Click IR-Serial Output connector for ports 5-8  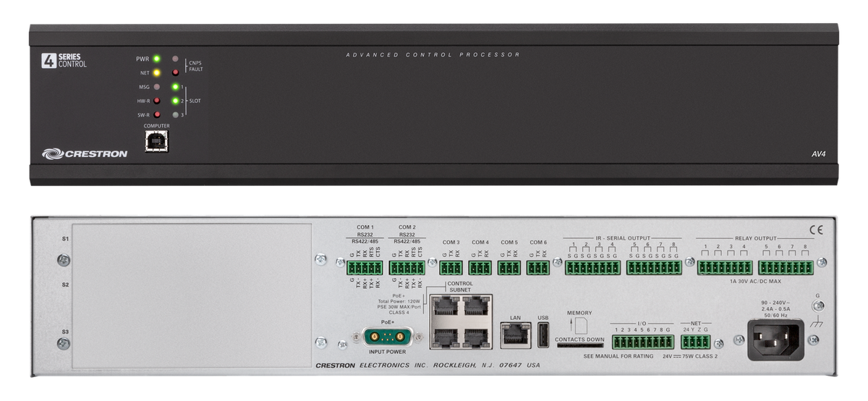[654, 268]
